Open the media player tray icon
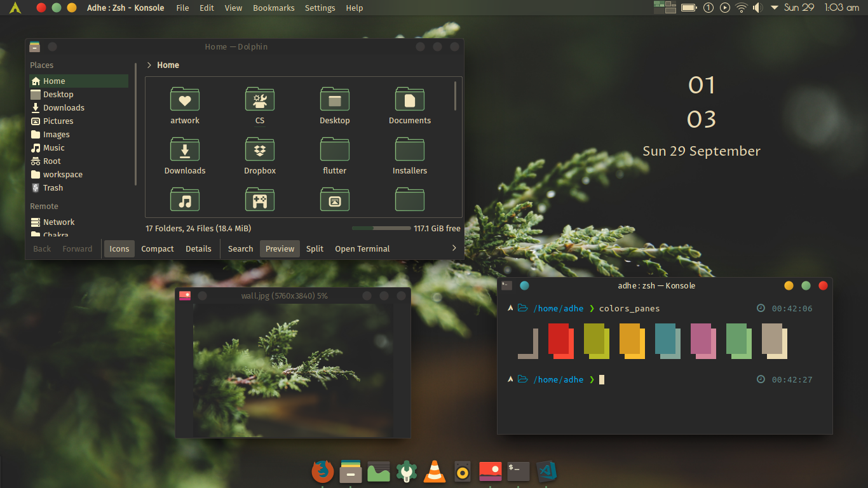868x488 pixels. (725, 8)
